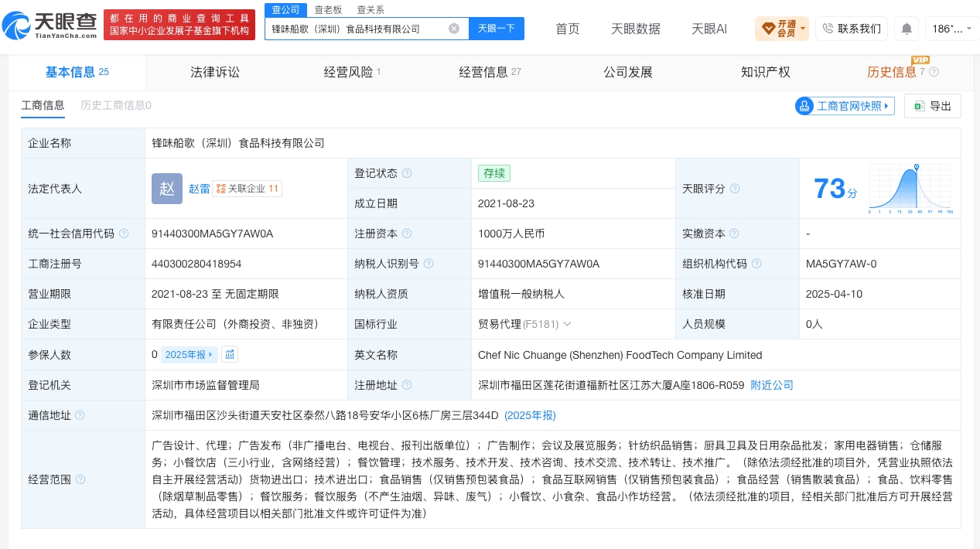Clear the search box with the X icon
This screenshot has width=980, height=549.
[454, 29]
